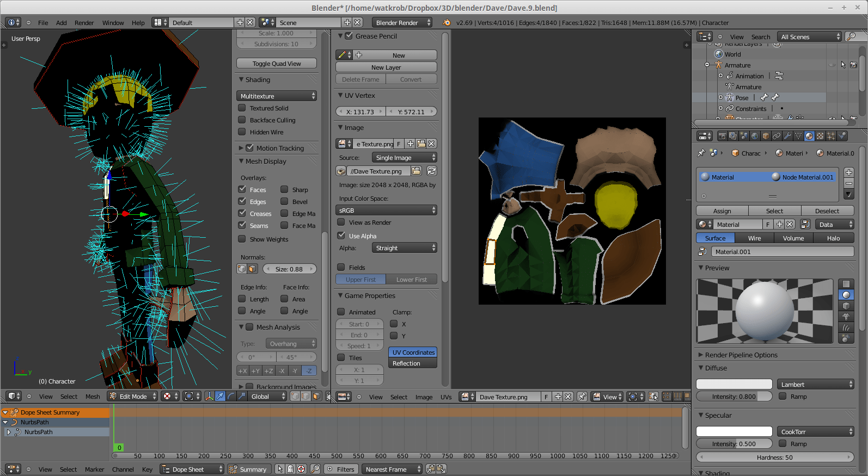Adjust the Hardness 50 slider

(x=775, y=458)
